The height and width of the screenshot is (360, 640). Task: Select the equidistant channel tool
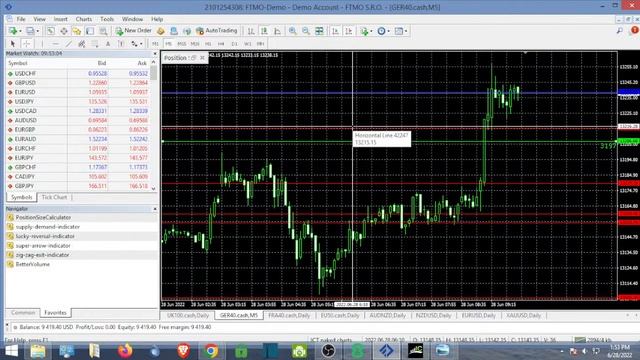[x=82, y=44]
